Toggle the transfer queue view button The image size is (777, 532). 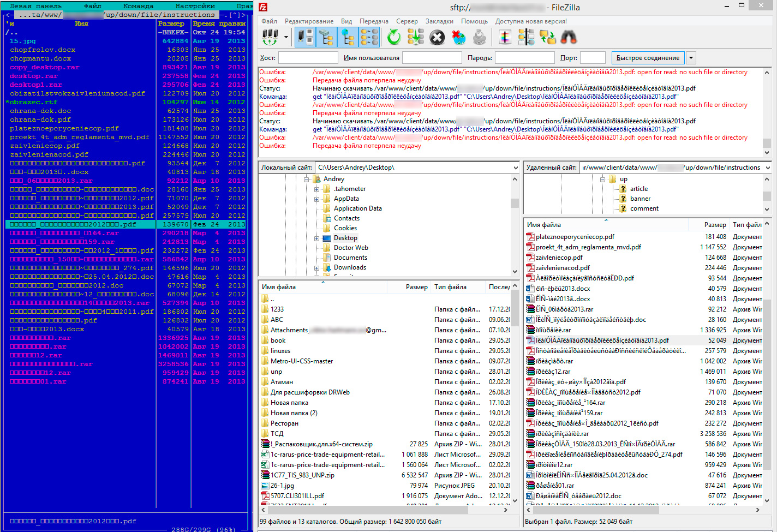coord(369,37)
